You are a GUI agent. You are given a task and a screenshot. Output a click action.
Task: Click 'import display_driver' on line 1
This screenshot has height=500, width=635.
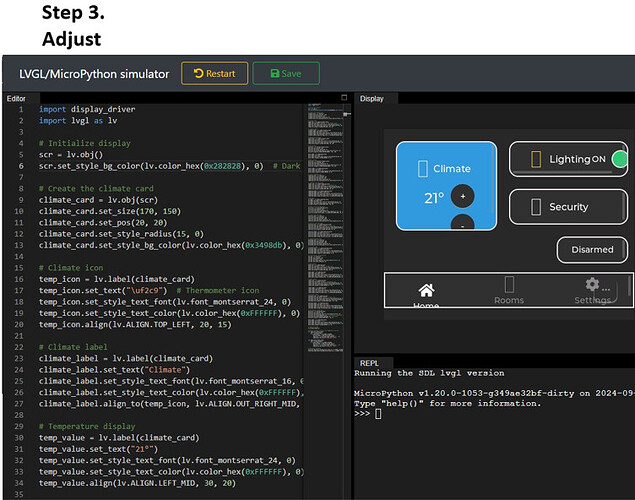[x=87, y=109]
